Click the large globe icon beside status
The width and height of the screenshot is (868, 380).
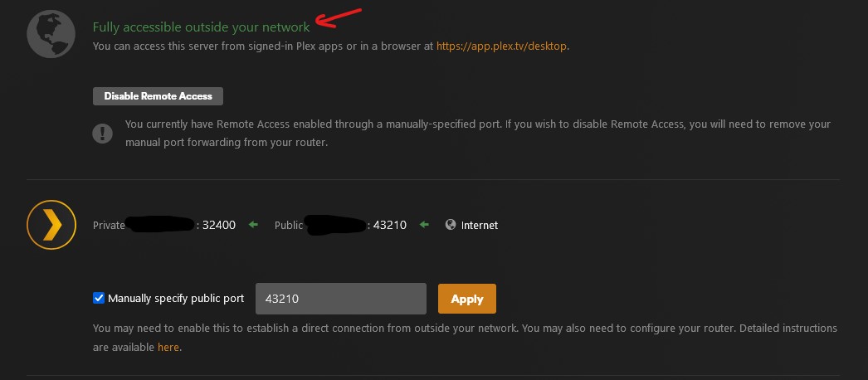[x=51, y=34]
